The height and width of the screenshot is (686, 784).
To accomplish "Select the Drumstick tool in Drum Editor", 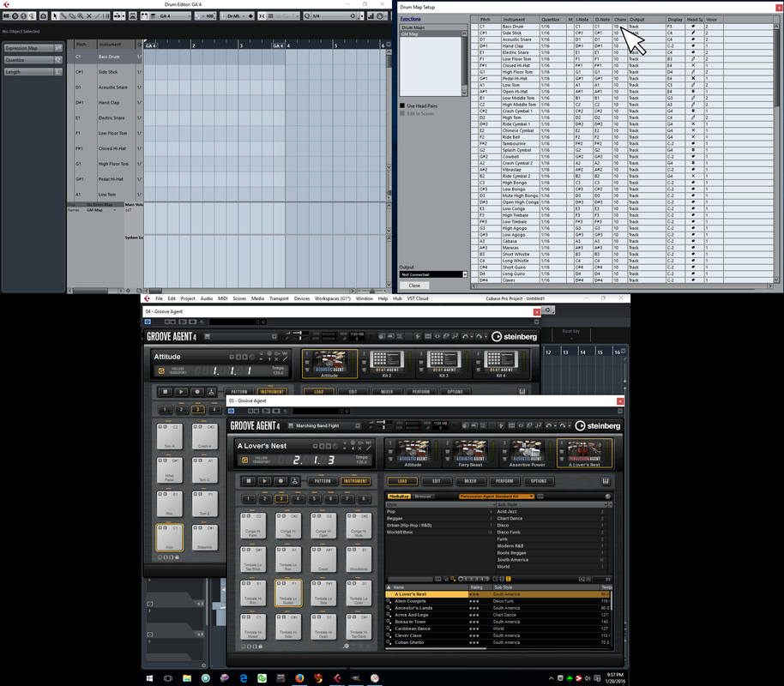I will point(63,16).
